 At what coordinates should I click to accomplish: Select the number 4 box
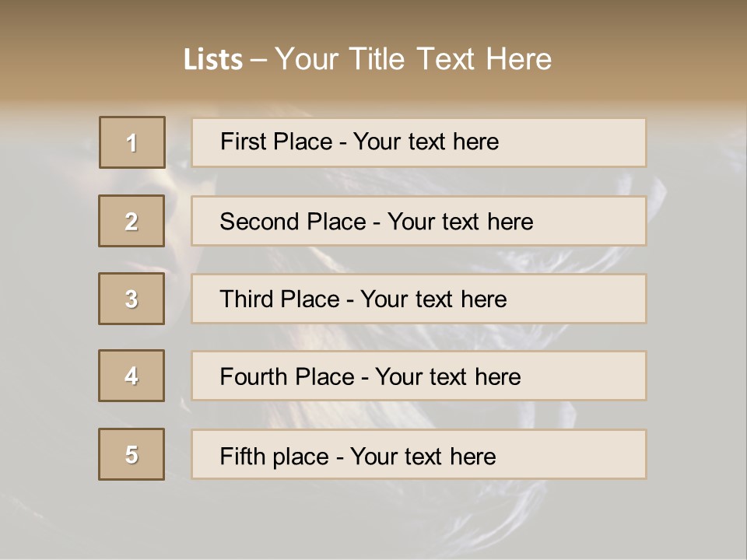[132, 376]
